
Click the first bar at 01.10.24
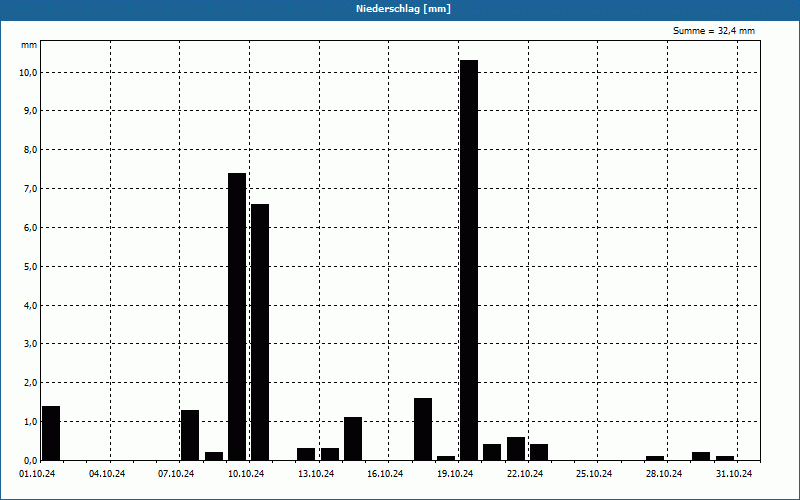click(51, 433)
